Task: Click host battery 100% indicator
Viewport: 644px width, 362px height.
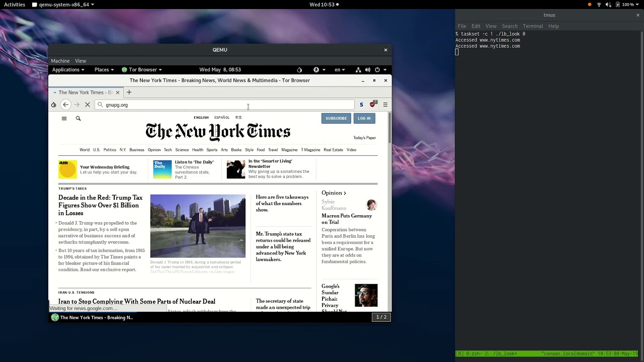Action: (x=624, y=5)
